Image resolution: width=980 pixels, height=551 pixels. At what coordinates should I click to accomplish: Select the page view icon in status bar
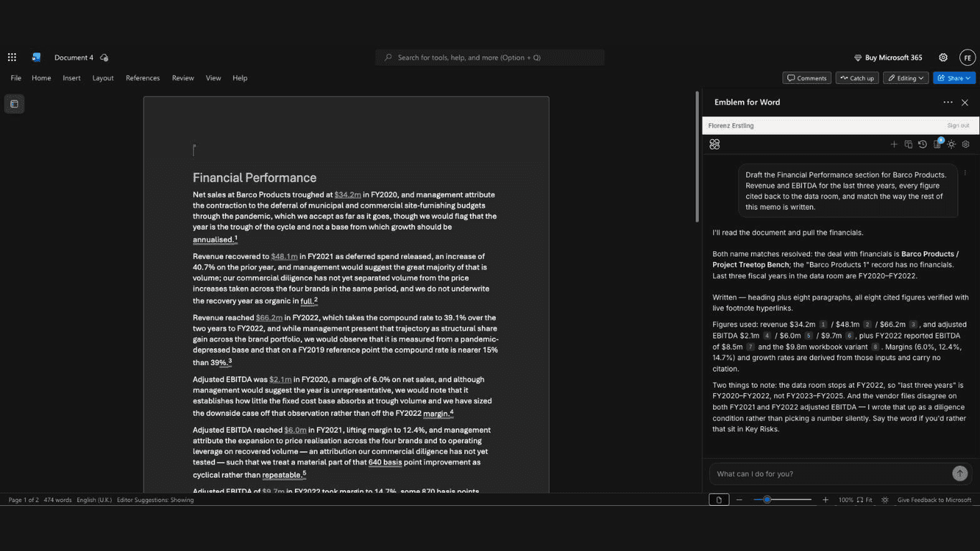click(x=719, y=499)
